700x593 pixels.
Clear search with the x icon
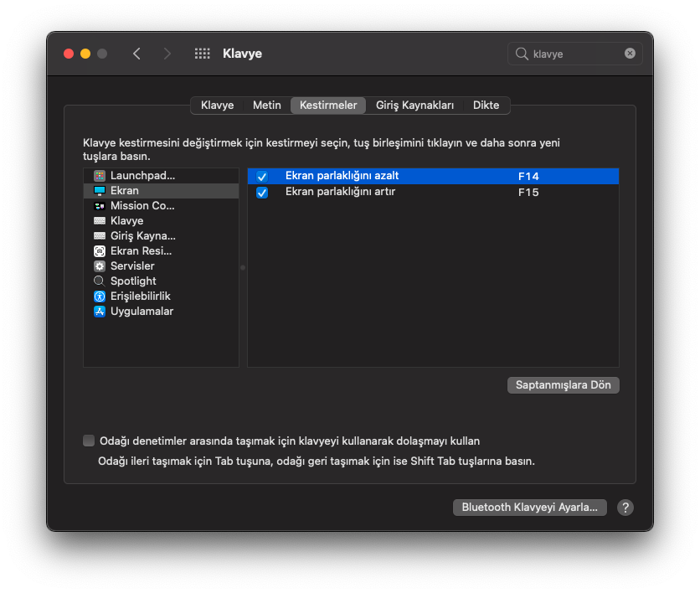630,54
